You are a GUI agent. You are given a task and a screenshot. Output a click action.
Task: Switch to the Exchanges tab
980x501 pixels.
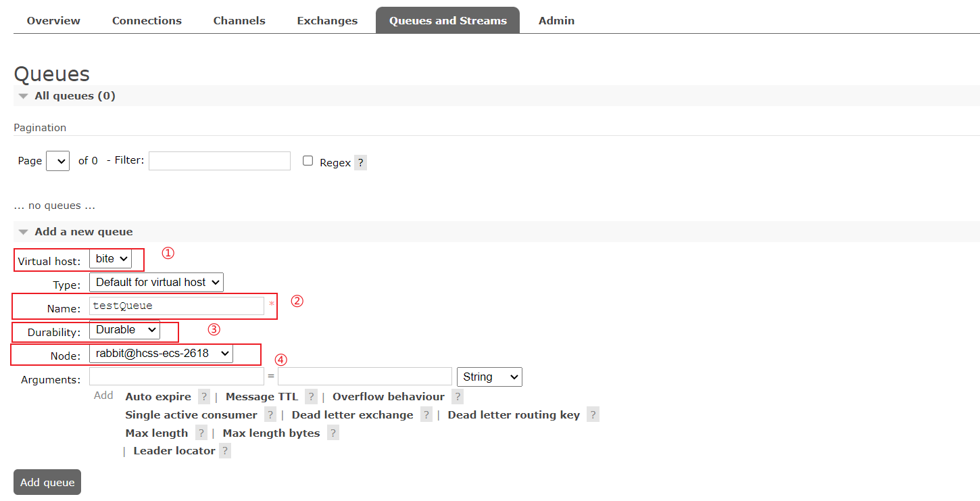(327, 20)
